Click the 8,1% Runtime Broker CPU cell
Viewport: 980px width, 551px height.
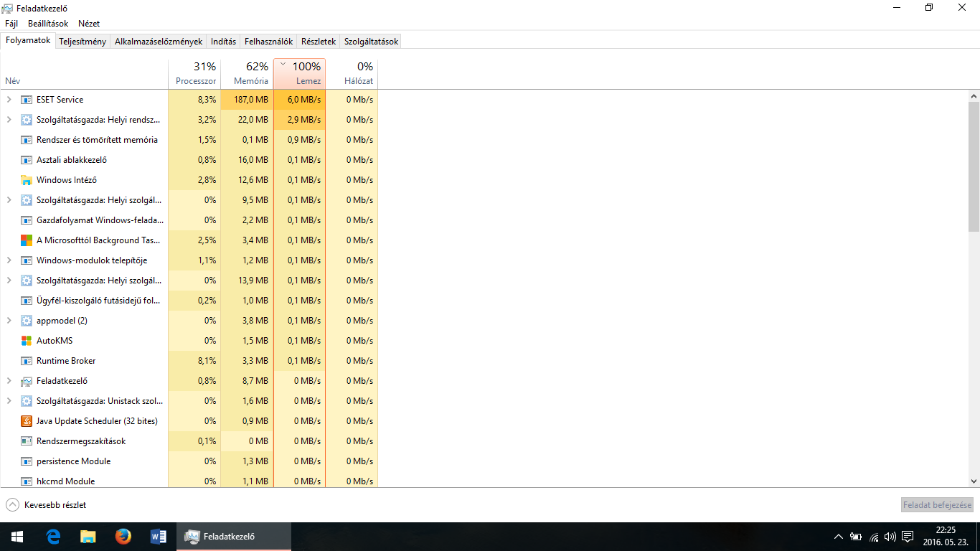point(194,361)
